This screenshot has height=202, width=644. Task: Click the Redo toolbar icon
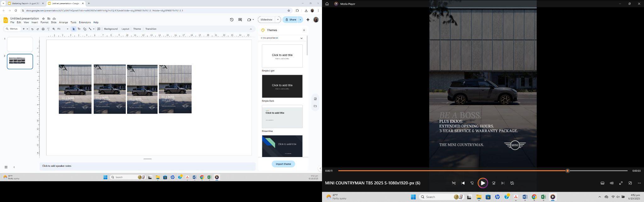38,29
